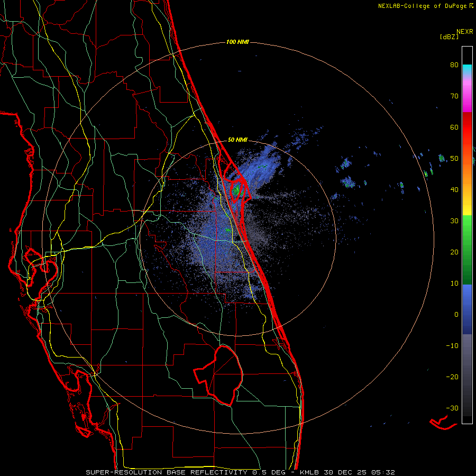This screenshot has width=476, height=476.
Task: Click the -30 value on the dBZ scale
Action: (x=452, y=408)
